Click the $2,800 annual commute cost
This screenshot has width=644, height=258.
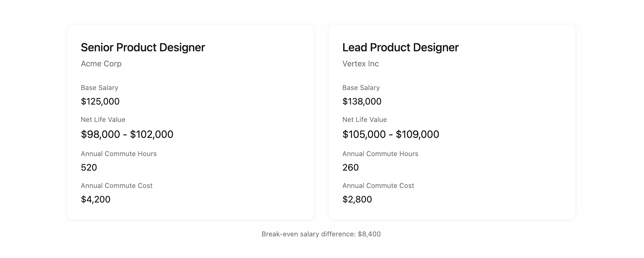357,199
